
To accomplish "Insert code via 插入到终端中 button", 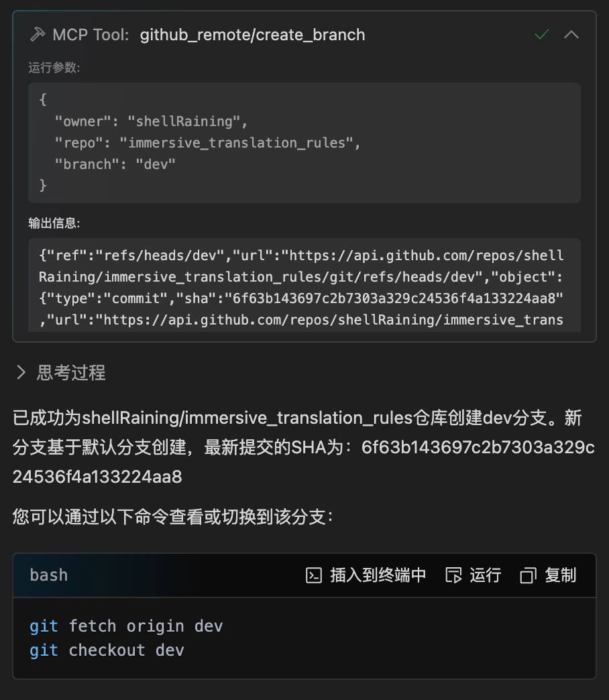I will [366, 575].
